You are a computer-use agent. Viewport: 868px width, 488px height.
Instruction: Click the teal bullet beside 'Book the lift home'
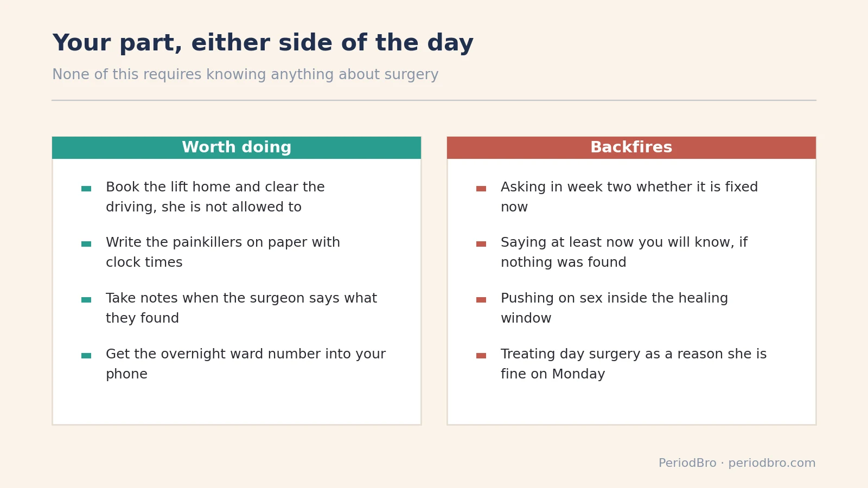[x=86, y=189]
